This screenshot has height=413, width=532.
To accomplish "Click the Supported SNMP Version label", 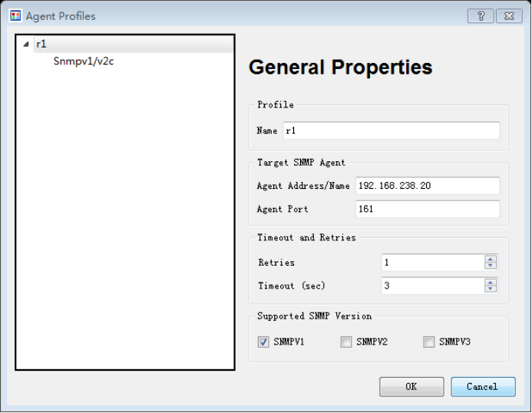I will 314,316.
